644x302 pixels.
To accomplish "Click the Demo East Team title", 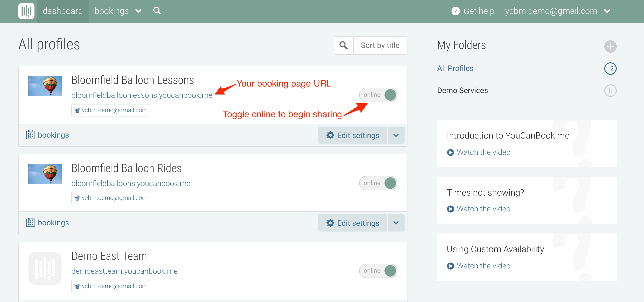I will click(x=109, y=256).
